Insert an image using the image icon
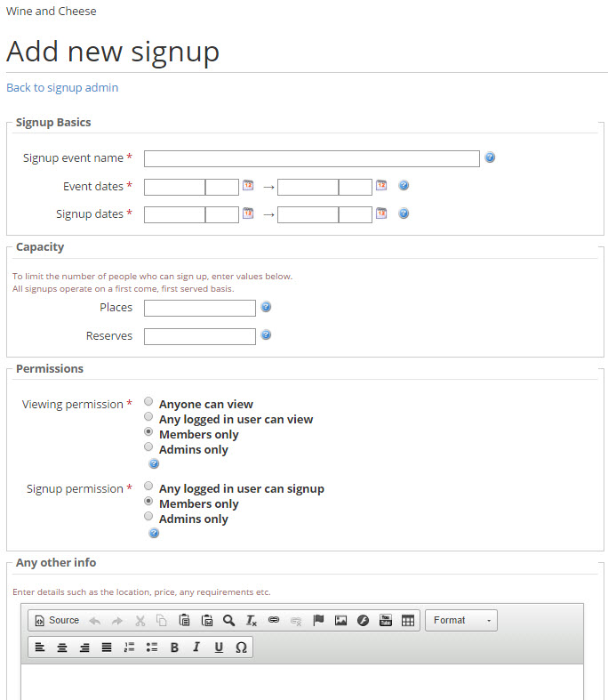 [x=340, y=620]
